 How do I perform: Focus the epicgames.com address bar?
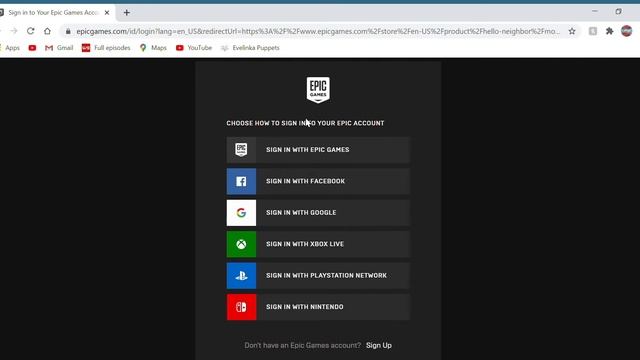click(x=318, y=31)
